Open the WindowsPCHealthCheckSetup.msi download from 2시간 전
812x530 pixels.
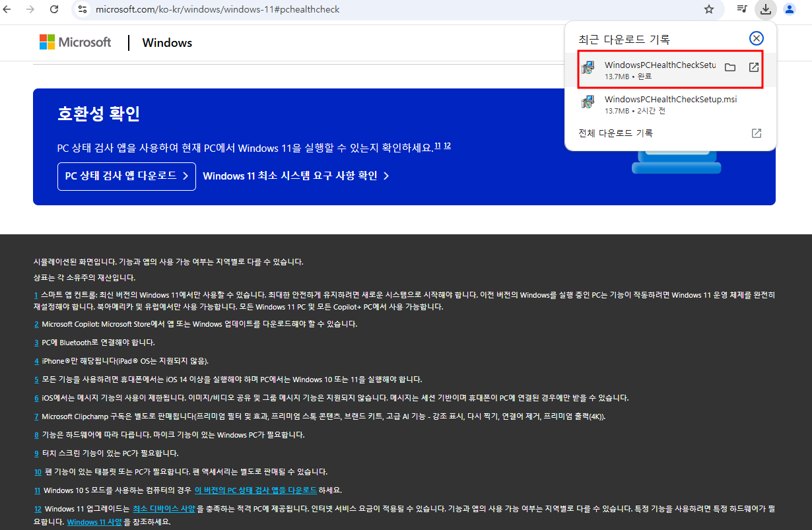tap(670, 104)
